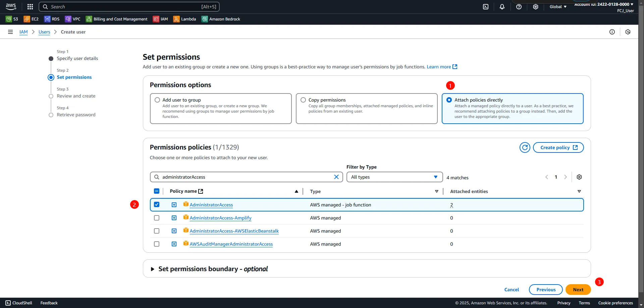Go to next policies page

point(566,177)
